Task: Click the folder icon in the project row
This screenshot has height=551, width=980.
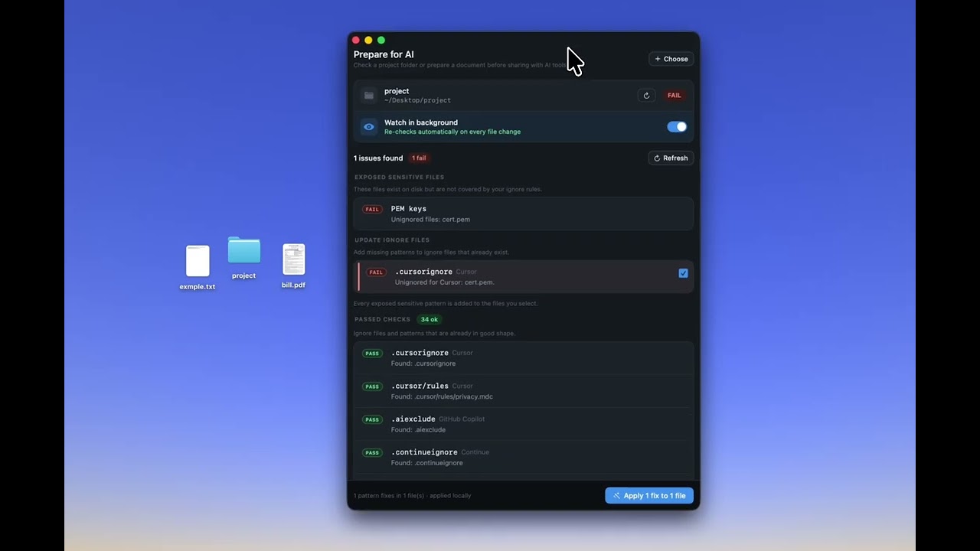Action: click(x=369, y=96)
